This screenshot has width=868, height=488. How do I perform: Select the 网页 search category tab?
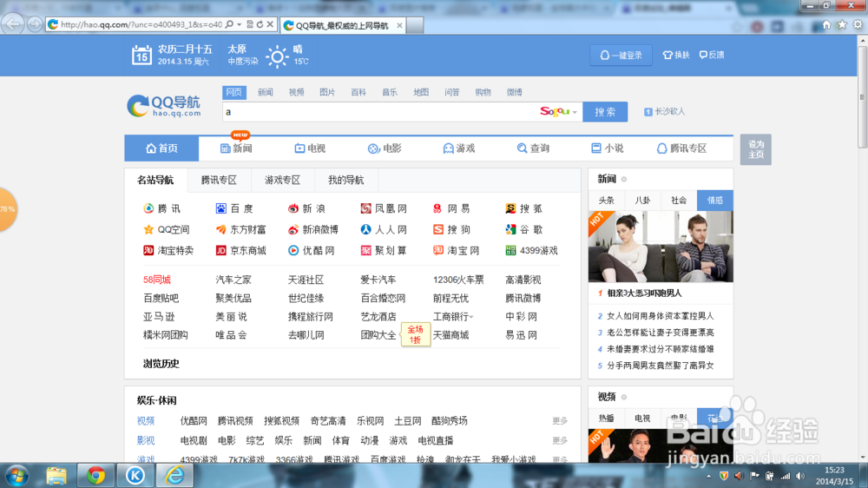(x=234, y=93)
